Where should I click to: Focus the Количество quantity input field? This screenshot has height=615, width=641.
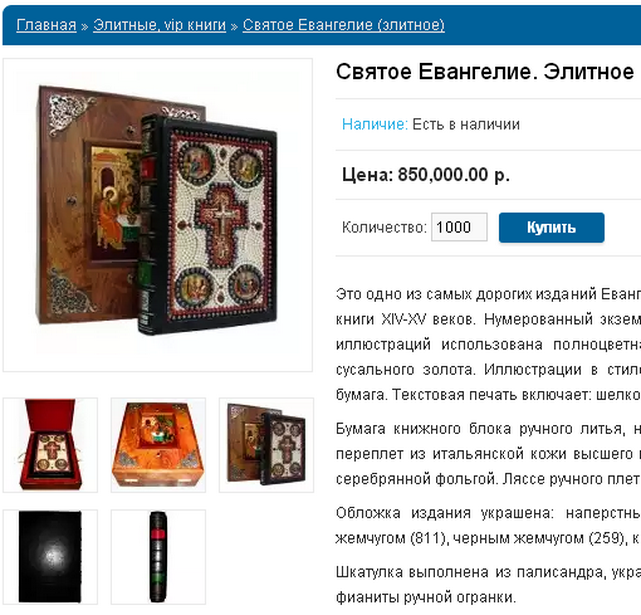click(459, 227)
